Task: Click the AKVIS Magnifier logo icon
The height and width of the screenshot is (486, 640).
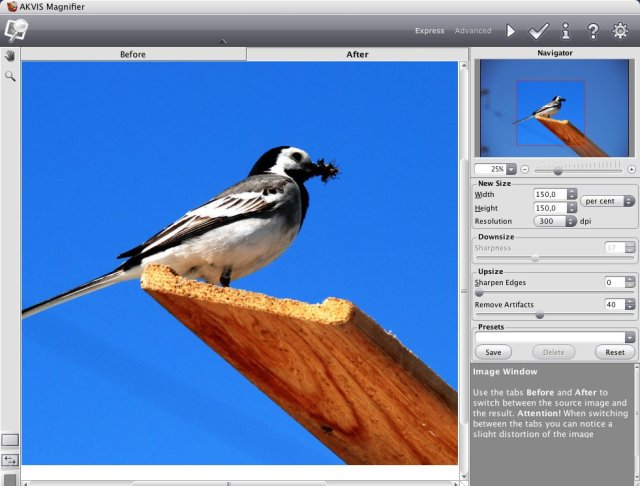Action: tap(16, 30)
